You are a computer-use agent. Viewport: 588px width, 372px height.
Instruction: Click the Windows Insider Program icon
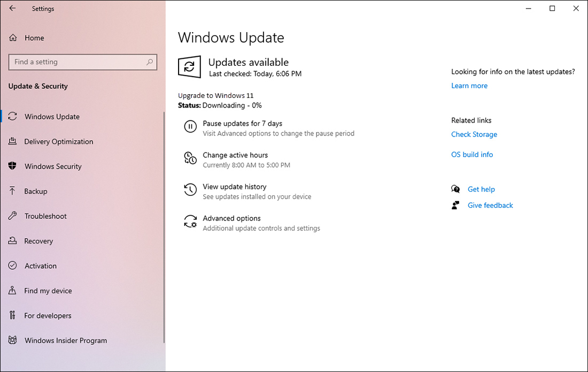coord(12,340)
